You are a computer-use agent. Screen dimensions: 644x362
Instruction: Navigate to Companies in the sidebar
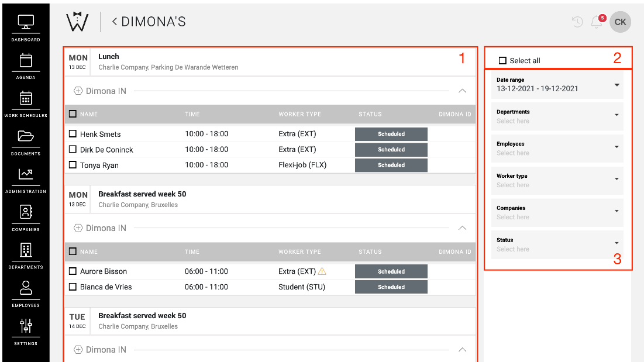pos(25,213)
